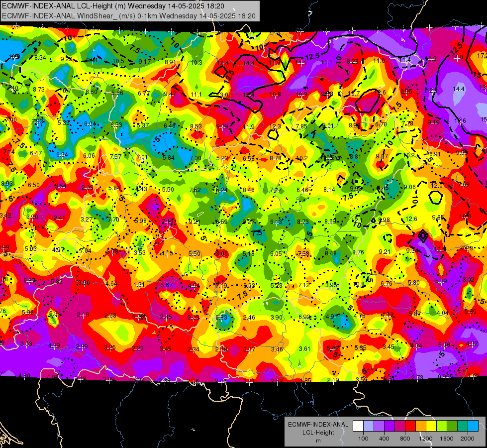487x448 pixels.
Task: Click the grid value 6.47
Action: 36,153
